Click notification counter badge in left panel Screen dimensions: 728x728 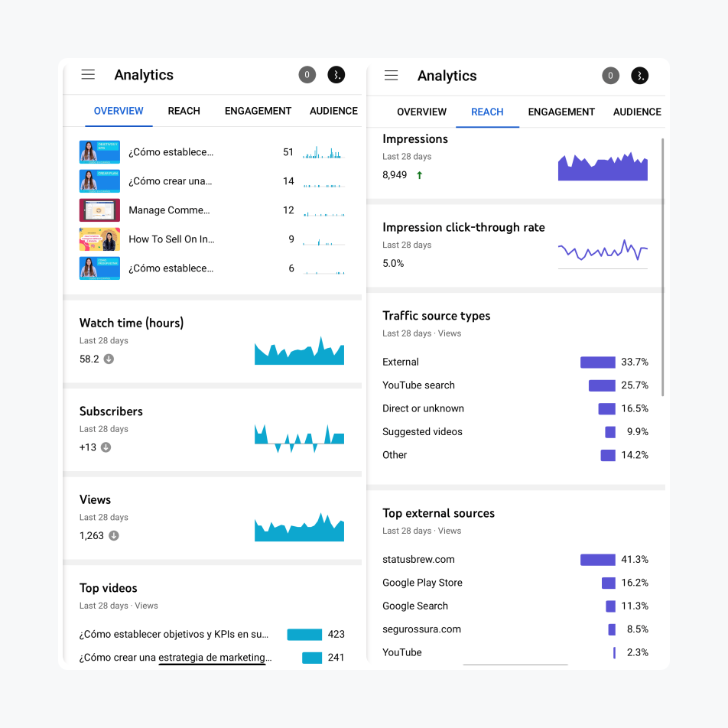[x=307, y=75]
